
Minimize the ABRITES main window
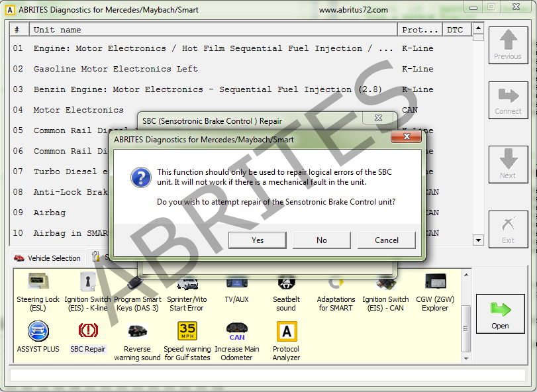click(x=473, y=7)
